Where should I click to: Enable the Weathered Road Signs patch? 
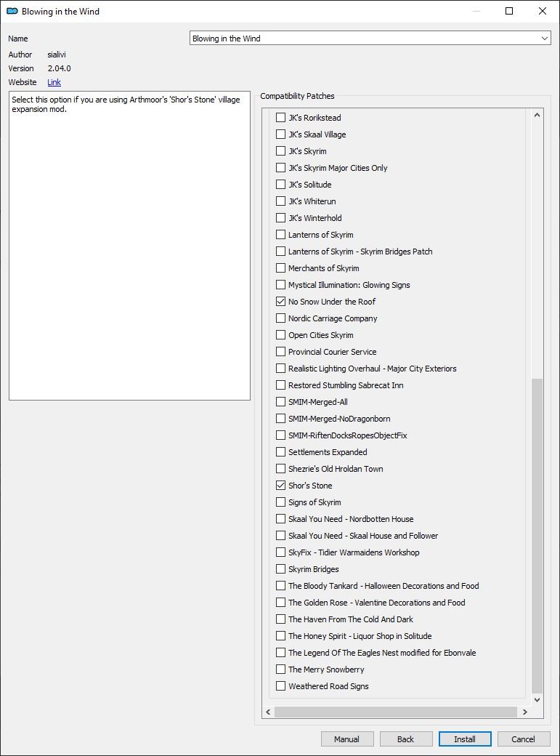280,686
